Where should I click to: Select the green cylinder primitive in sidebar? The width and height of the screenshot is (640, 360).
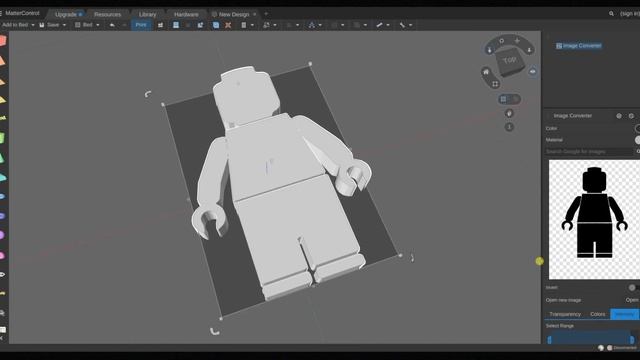pos(2,138)
